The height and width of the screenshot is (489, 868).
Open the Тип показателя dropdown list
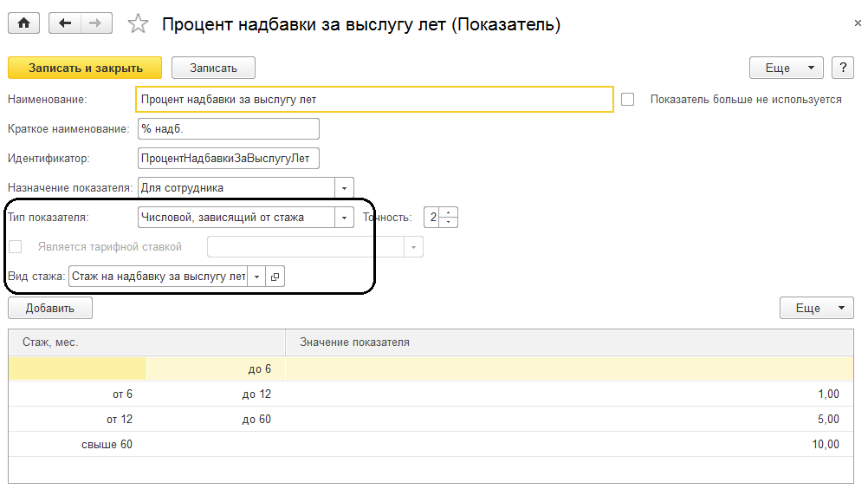[x=345, y=218]
